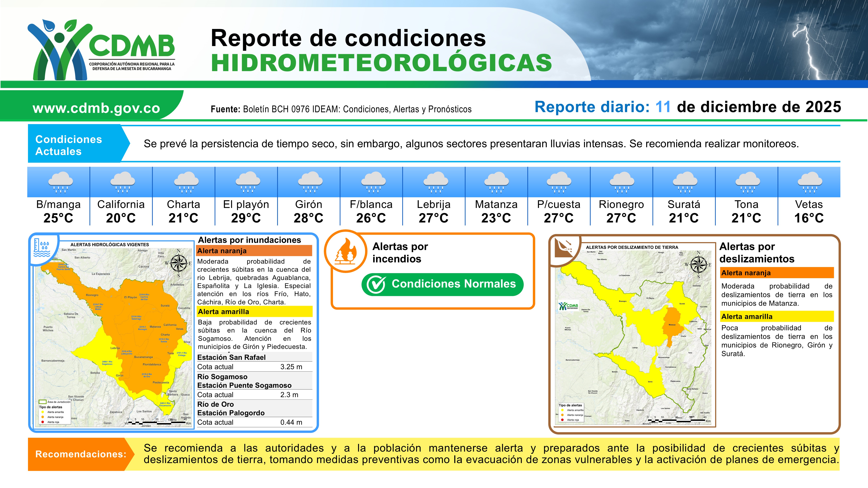The width and height of the screenshot is (868, 488).
Task: Click the Condiciones Normales green button
Action: pos(442,284)
